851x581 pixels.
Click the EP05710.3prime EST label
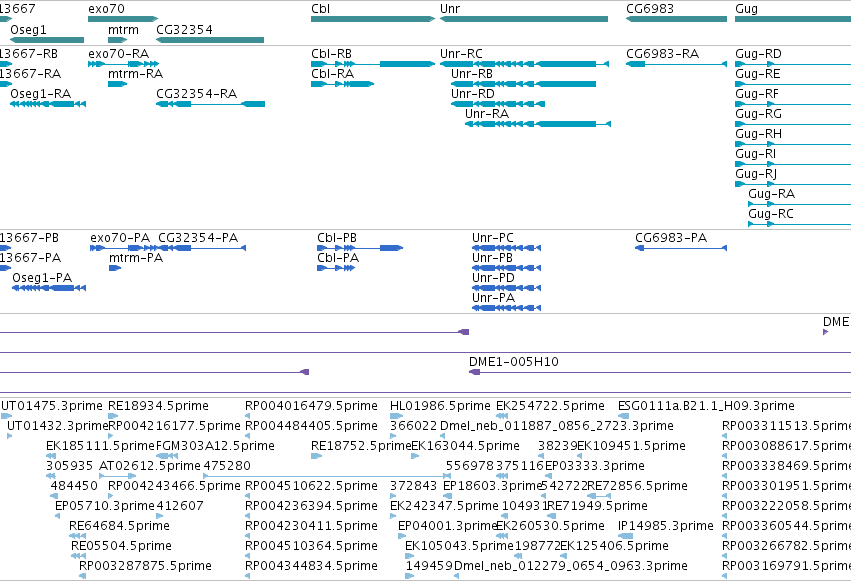tap(105, 507)
